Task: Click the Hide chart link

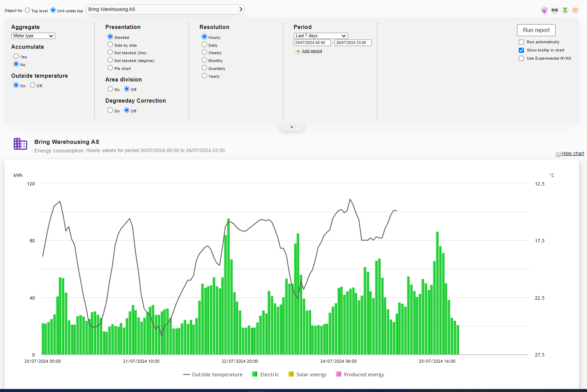Action: coord(573,154)
